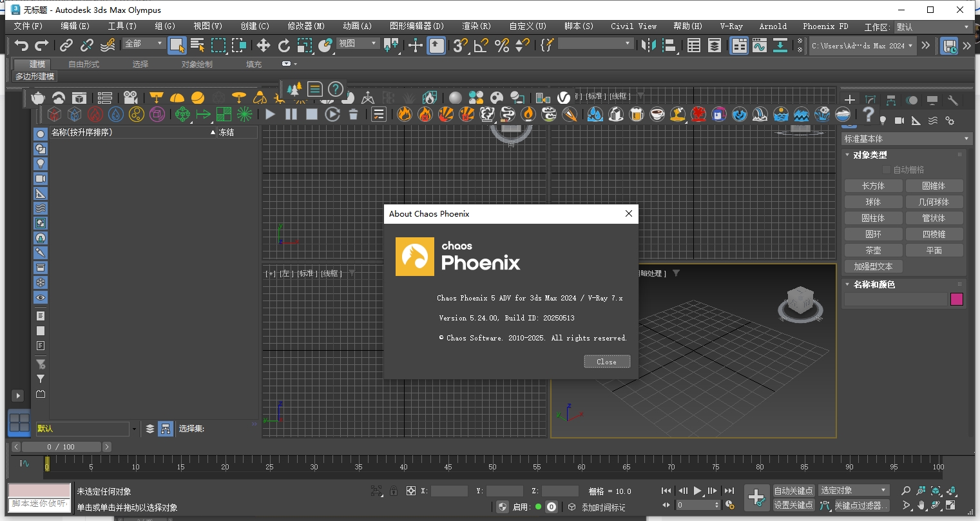The width and height of the screenshot is (980, 521).
Task: Stop the Phoenix simulation
Action: point(311,114)
